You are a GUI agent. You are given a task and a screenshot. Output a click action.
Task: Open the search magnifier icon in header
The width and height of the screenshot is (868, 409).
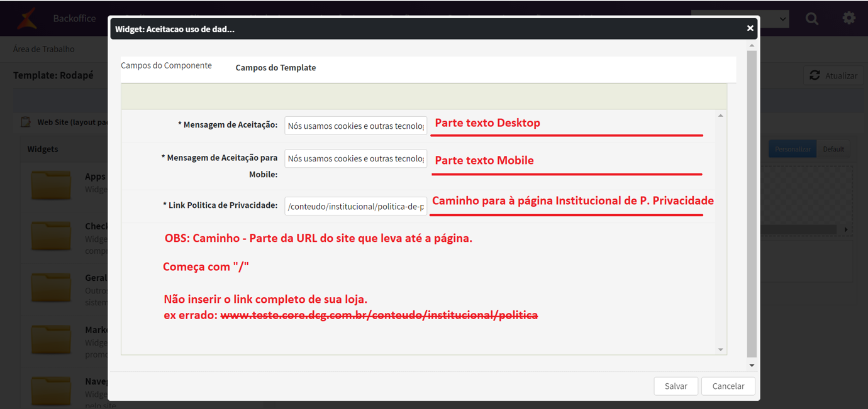(812, 18)
